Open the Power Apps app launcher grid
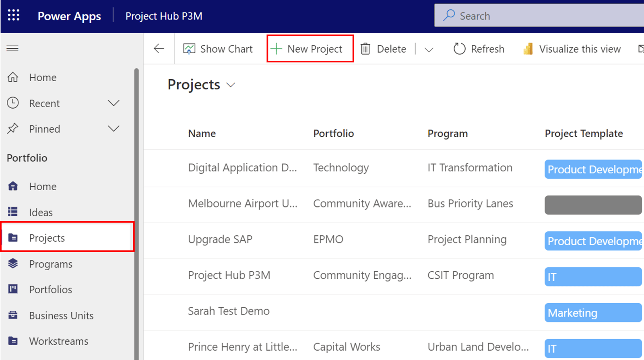Screen dimensions: 644x360 click(x=13, y=16)
